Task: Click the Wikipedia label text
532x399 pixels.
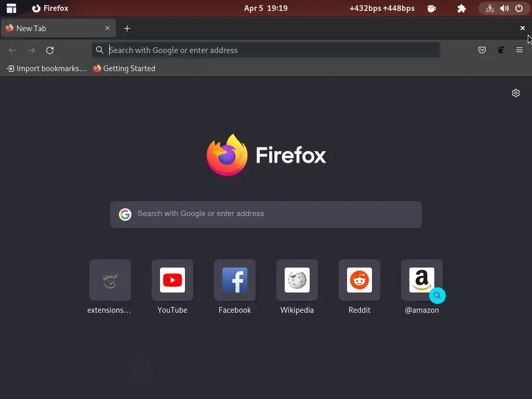Action: click(x=297, y=310)
